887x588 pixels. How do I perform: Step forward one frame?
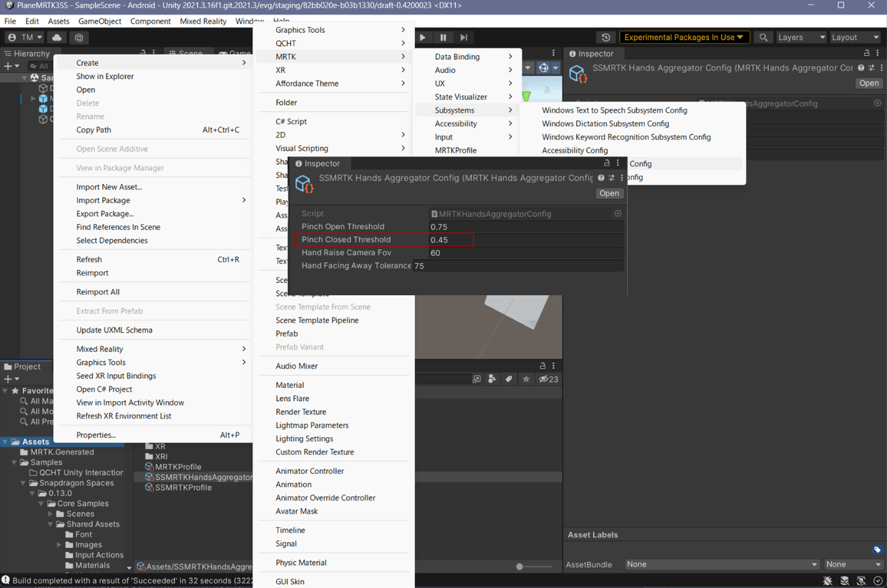pos(464,37)
